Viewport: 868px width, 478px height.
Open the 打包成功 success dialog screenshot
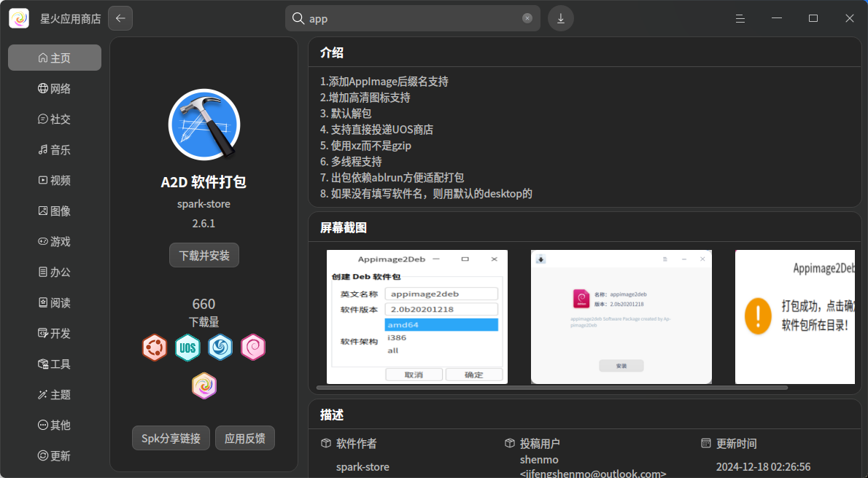click(795, 317)
